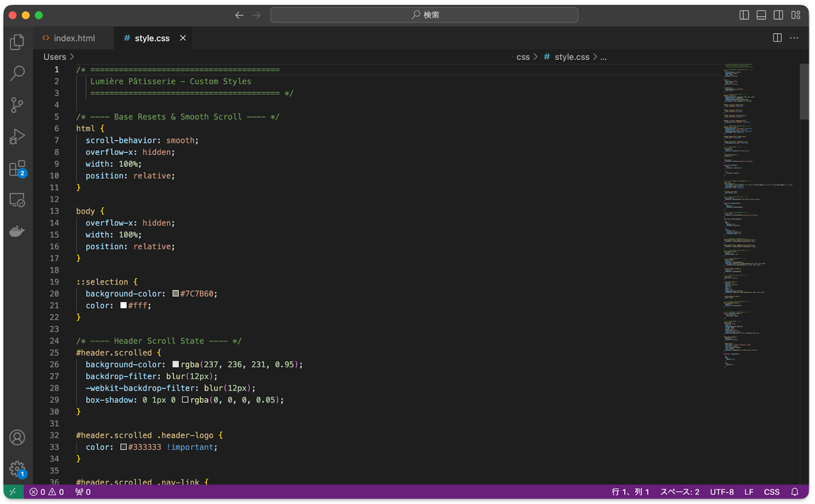Open the Remote Explorer view
The image size is (815, 504).
[17, 200]
